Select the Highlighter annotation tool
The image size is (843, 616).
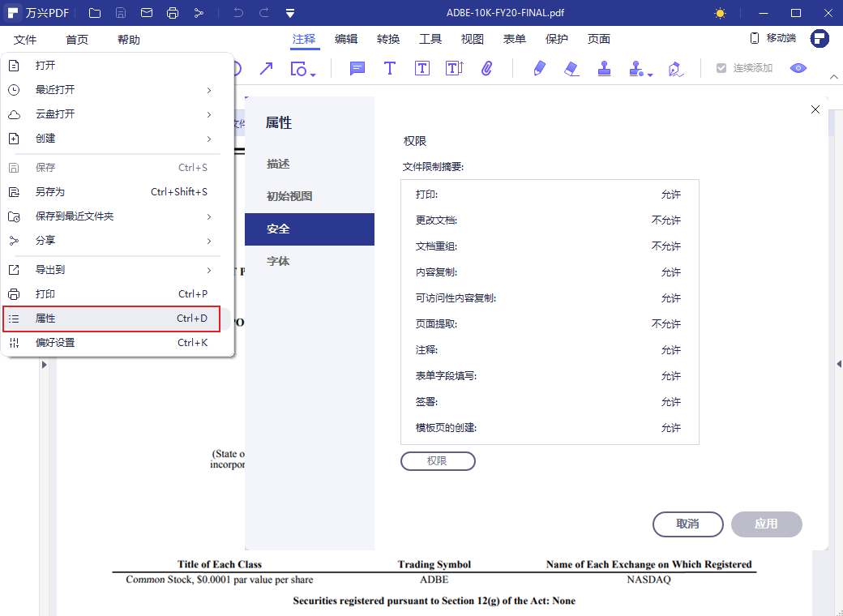click(539, 69)
